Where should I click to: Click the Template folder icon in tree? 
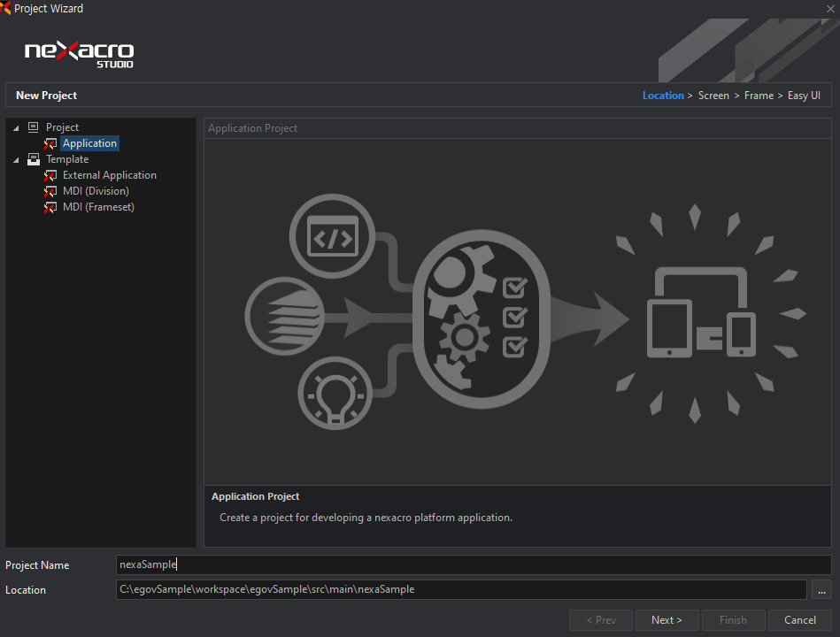pos(34,159)
